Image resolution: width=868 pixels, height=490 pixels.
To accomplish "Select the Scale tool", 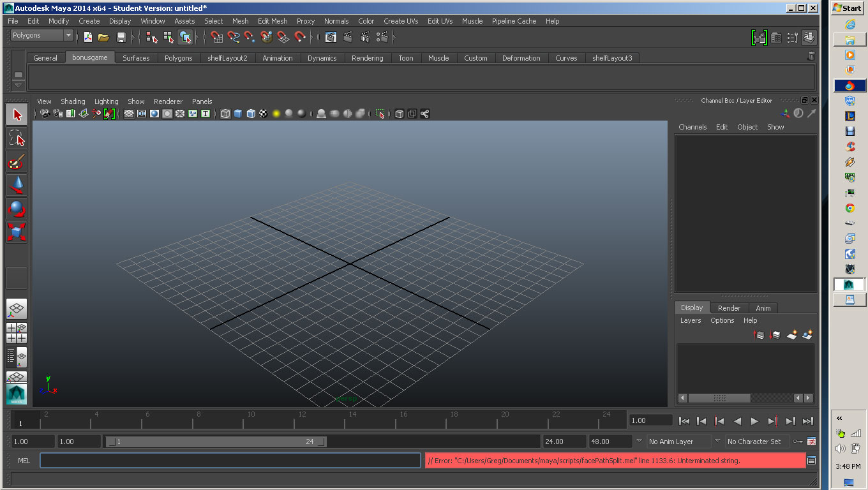I will 16,231.
